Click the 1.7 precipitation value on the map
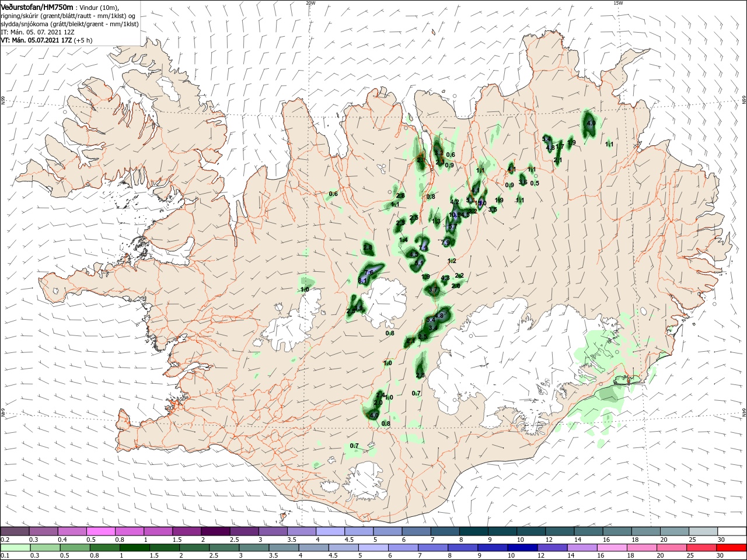The image size is (747, 560). click(x=560, y=146)
